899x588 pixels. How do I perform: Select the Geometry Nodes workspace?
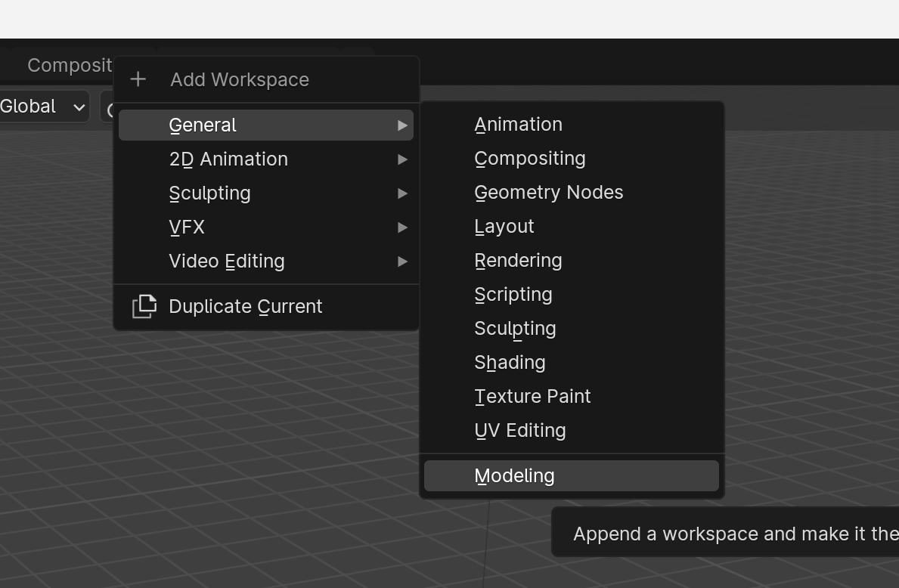pyautogui.click(x=548, y=192)
